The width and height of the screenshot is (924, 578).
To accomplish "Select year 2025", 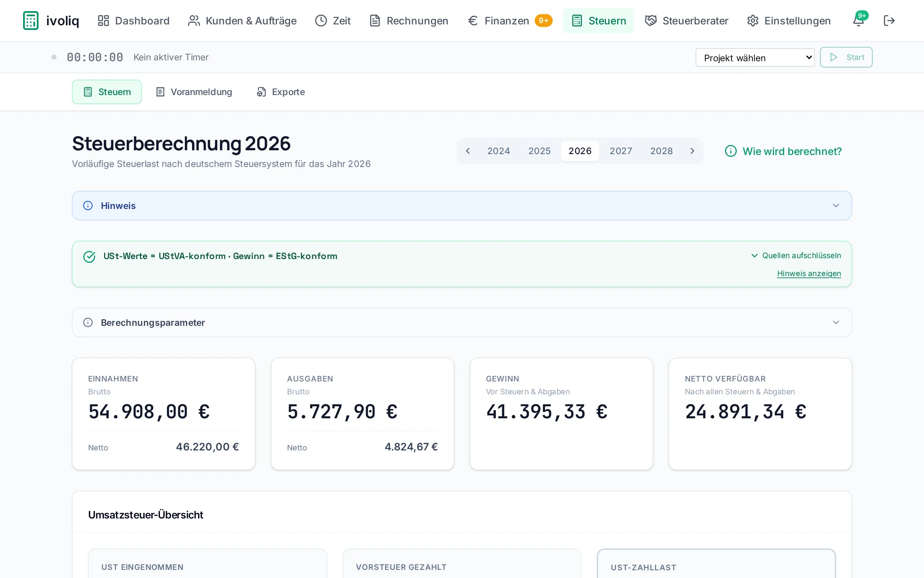I will tap(539, 151).
